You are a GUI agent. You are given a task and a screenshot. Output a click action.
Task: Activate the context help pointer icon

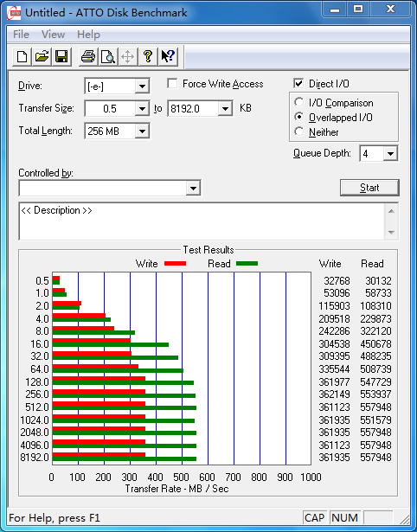coord(167,56)
